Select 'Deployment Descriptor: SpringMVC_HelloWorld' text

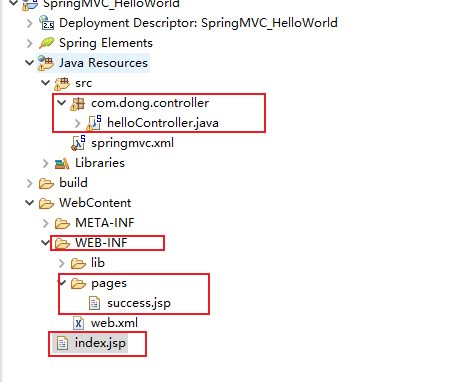(x=198, y=23)
